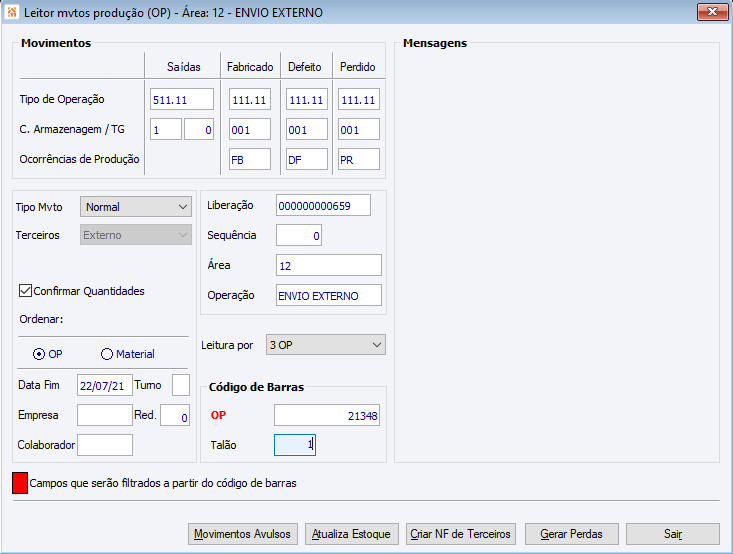Click the FB production occurrence field
733x554 pixels.
[x=250, y=159]
